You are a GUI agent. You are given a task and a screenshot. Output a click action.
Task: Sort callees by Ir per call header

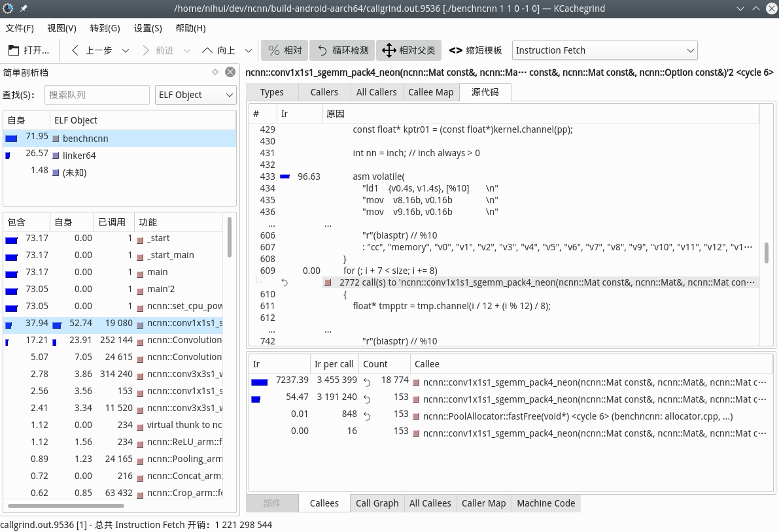pos(334,364)
